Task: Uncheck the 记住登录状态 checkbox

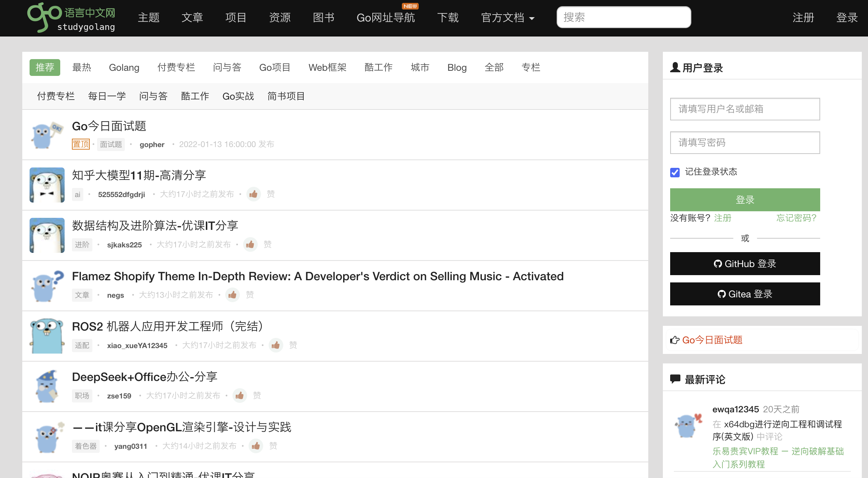Action: point(675,172)
